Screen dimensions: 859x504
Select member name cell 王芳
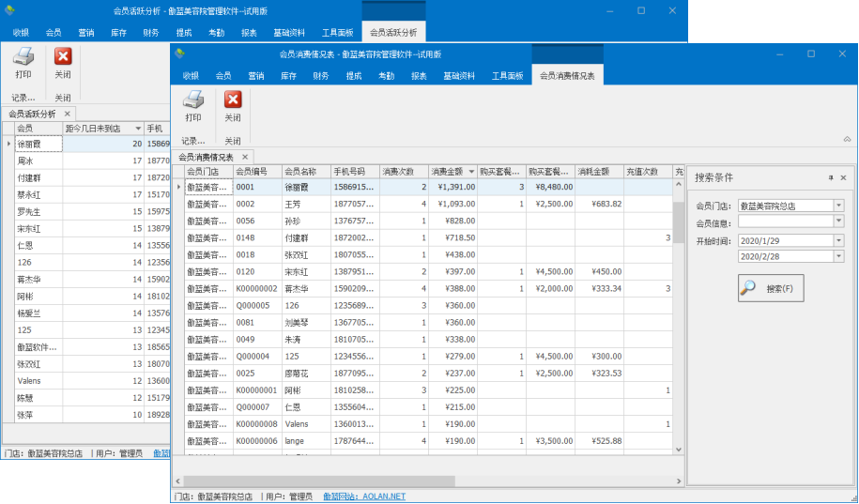pos(306,204)
